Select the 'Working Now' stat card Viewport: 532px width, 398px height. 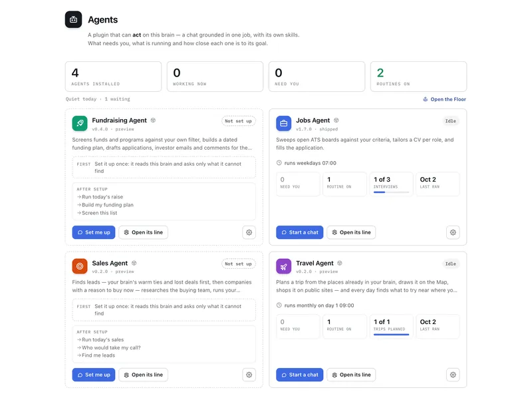215,77
